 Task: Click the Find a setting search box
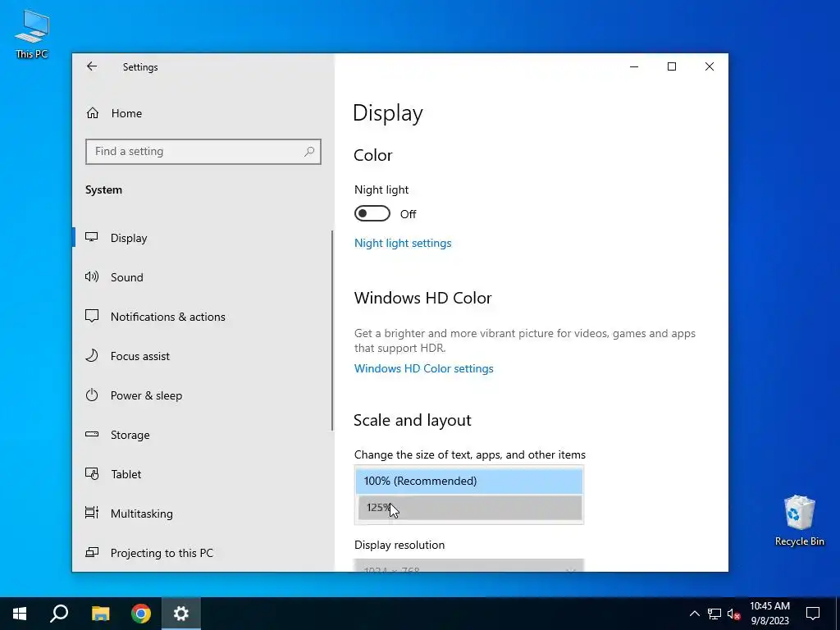tap(203, 152)
